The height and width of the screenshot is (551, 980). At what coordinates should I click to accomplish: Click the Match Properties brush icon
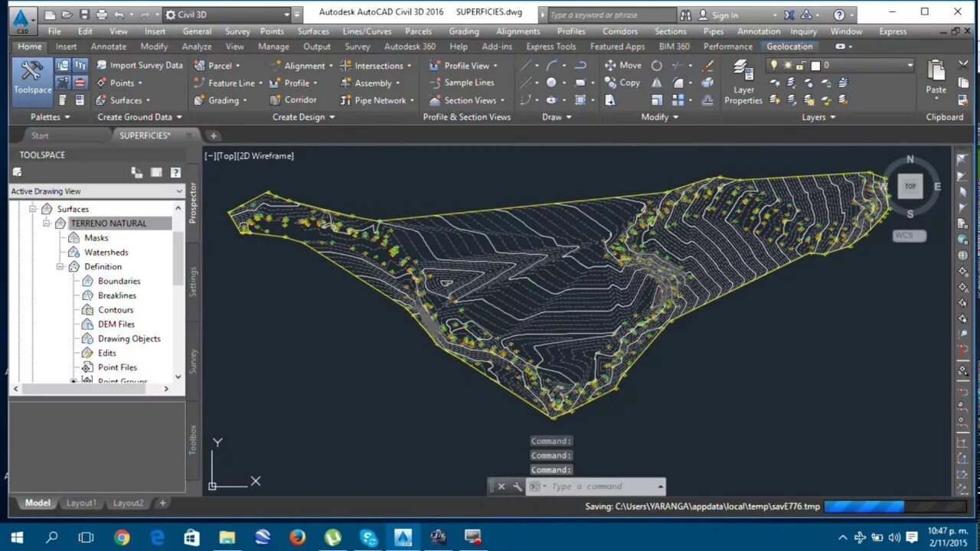[707, 66]
